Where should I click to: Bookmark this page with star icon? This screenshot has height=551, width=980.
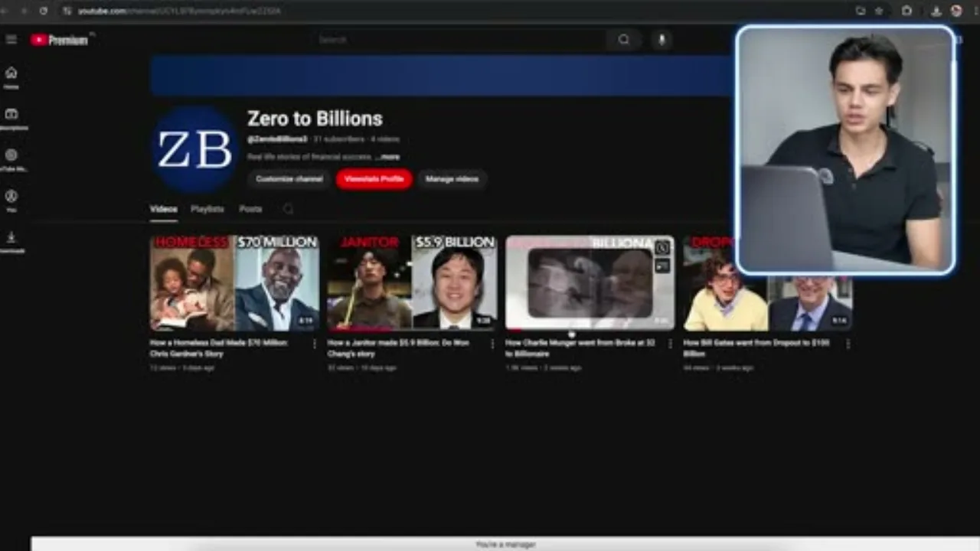(x=879, y=11)
